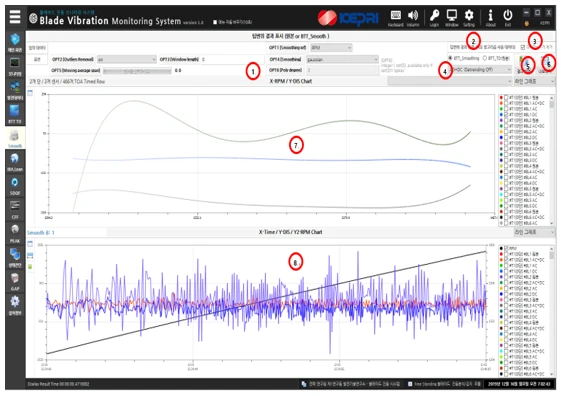Image resolution: width=561 pixels, height=396 pixels.
Task: Switch to the BTT TD sidebar module
Action: pyautogui.click(x=15, y=113)
